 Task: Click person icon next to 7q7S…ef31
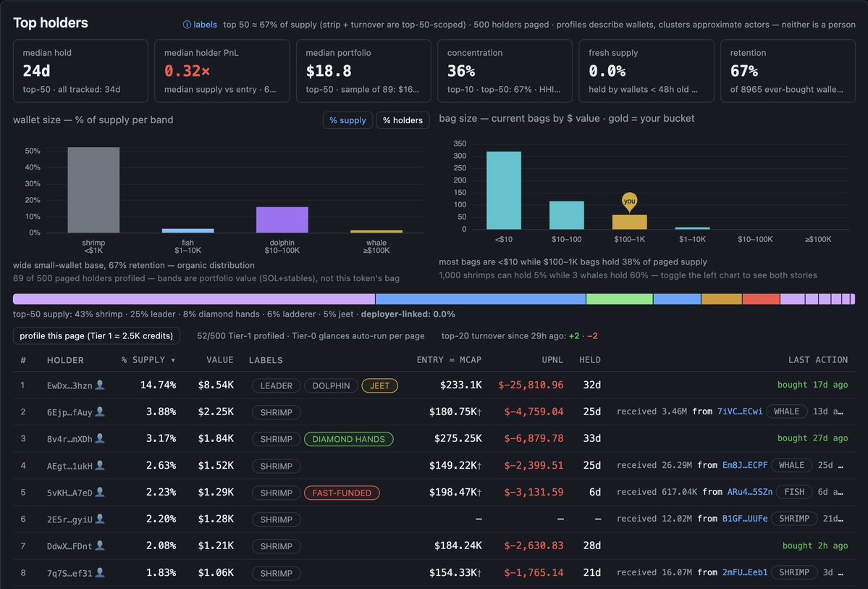tap(100, 572)
